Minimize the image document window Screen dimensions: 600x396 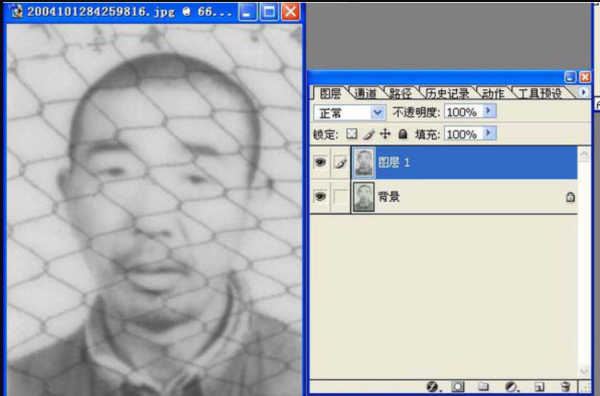(x=248, y=12)
